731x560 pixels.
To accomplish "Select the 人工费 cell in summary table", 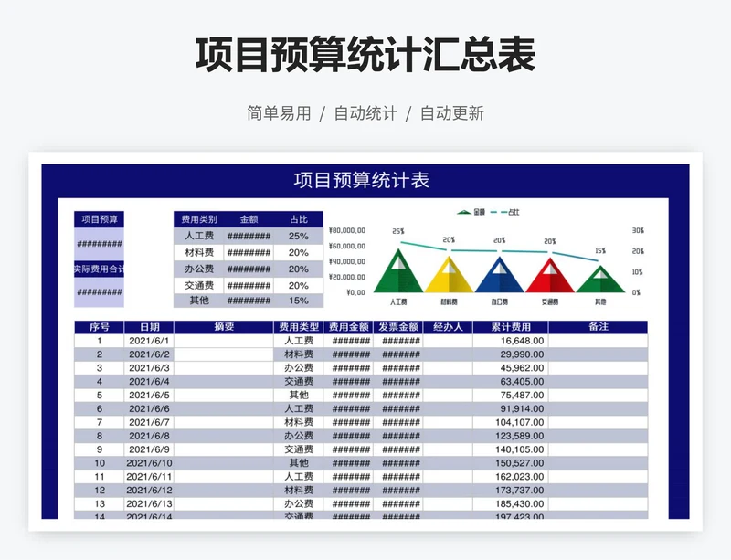I will point(199,236).
